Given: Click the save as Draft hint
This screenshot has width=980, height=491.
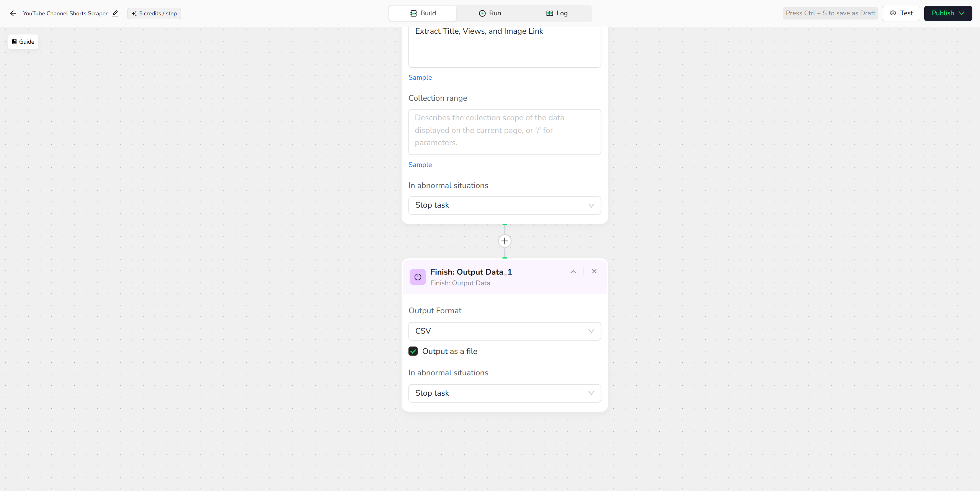Looking at the screenshot, I should [x=830, y=13].
